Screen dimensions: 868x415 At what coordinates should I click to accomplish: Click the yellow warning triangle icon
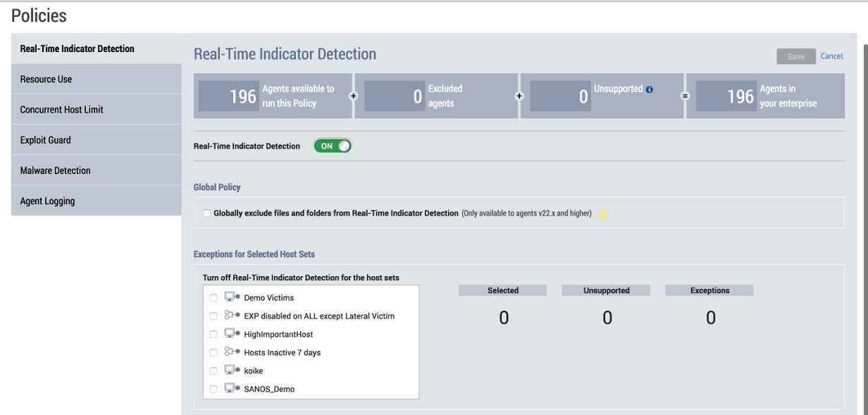(603, 213)
